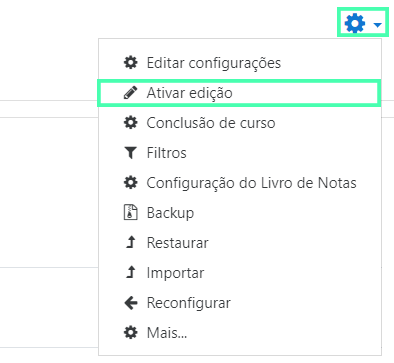This screenshot has height=363, width=394.
Task: Select the Importar menu entry
Action: (x=240, y=273)
